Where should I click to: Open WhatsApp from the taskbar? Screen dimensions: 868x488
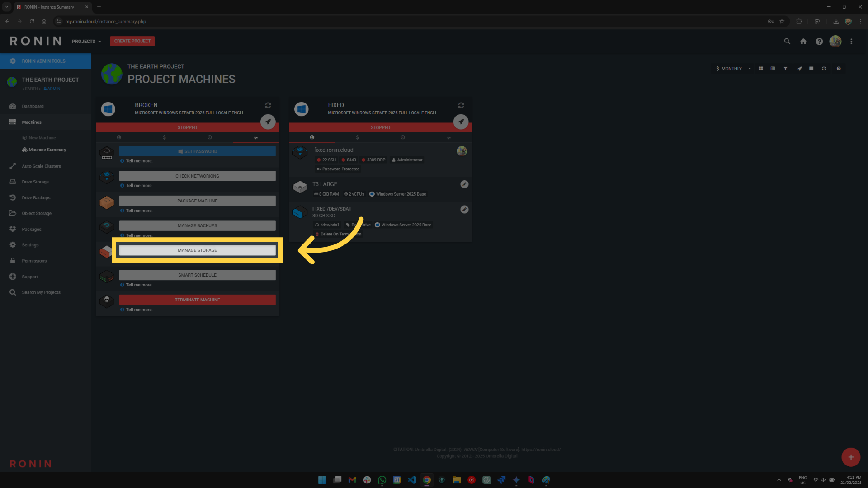pos(382,480)
